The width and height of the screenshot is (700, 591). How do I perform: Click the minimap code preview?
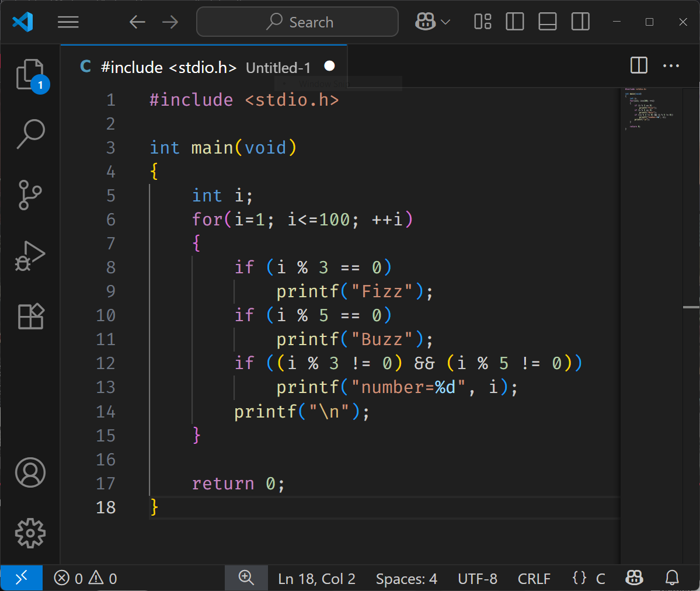point(651,109)
